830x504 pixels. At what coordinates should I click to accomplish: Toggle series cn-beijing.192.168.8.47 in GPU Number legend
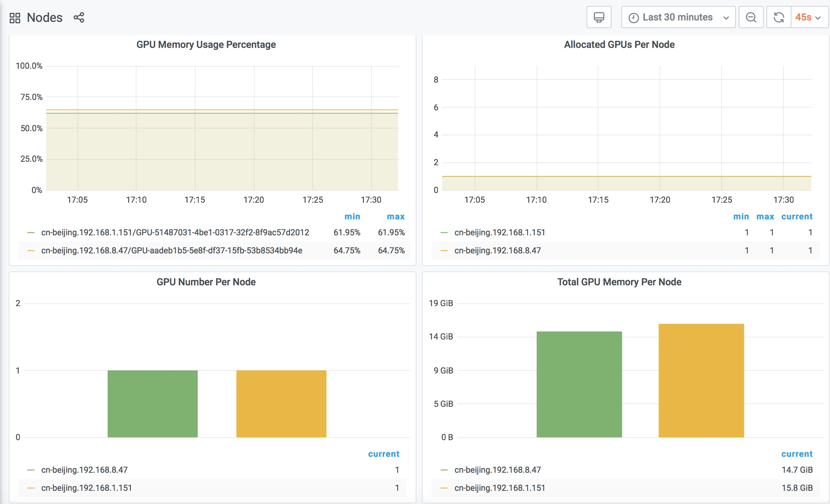click(x=84, y=470)
